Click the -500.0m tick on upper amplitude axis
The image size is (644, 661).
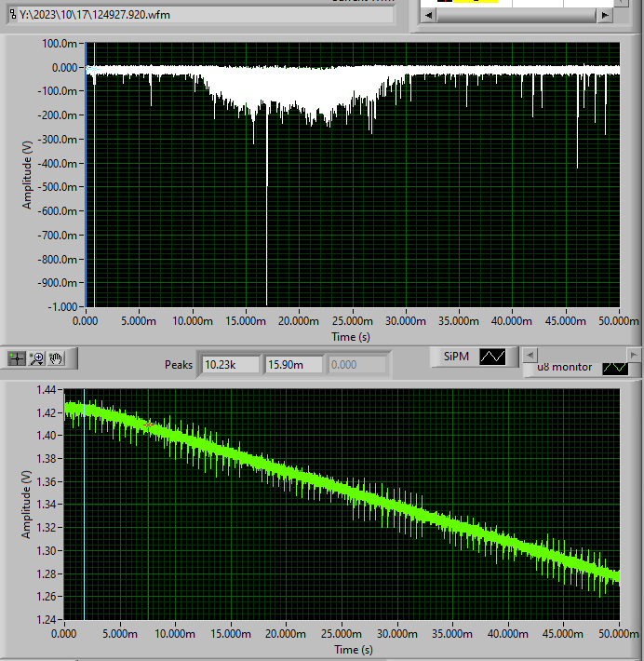[58, 187]
